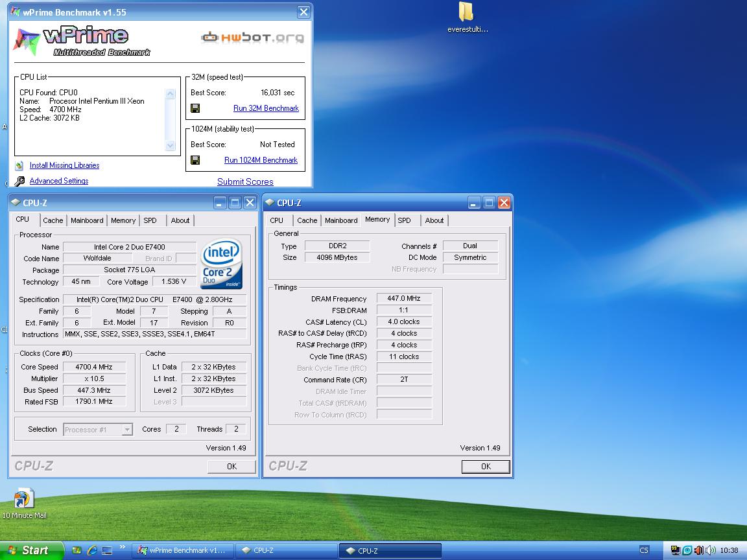Click the wPrime window title icon
This screenshot has height=560, width=747.
click(x=16, y=12)
